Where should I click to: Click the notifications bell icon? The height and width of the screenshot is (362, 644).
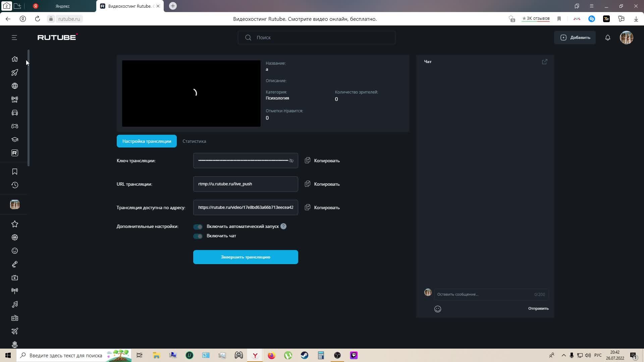pyautogui.click(x=607, y=38)
